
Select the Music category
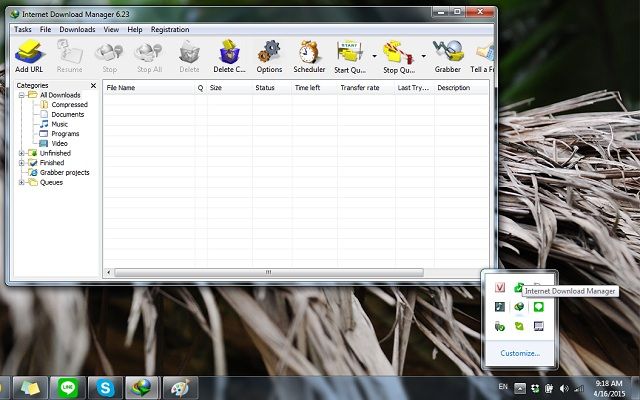pyautogui.click(x=59, y=124)
